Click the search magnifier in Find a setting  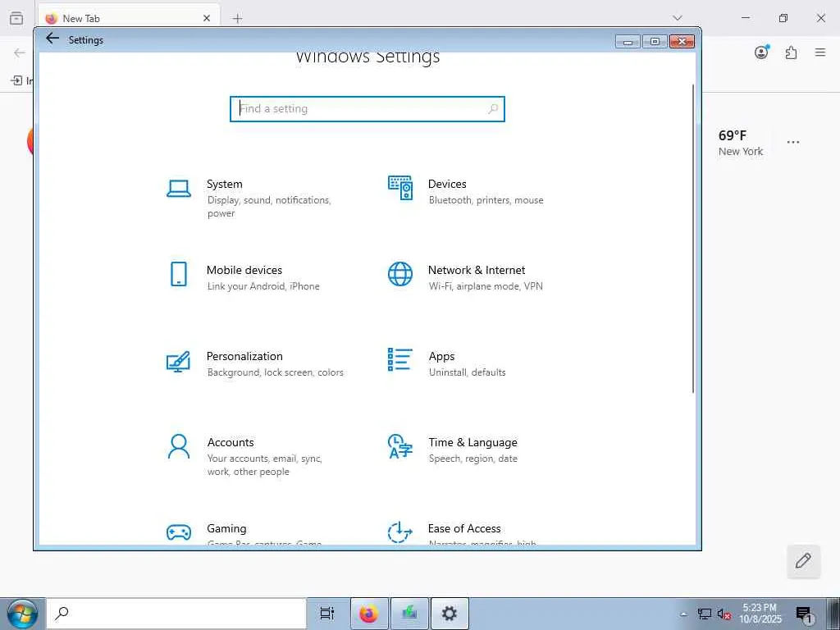tap(493, 109)
